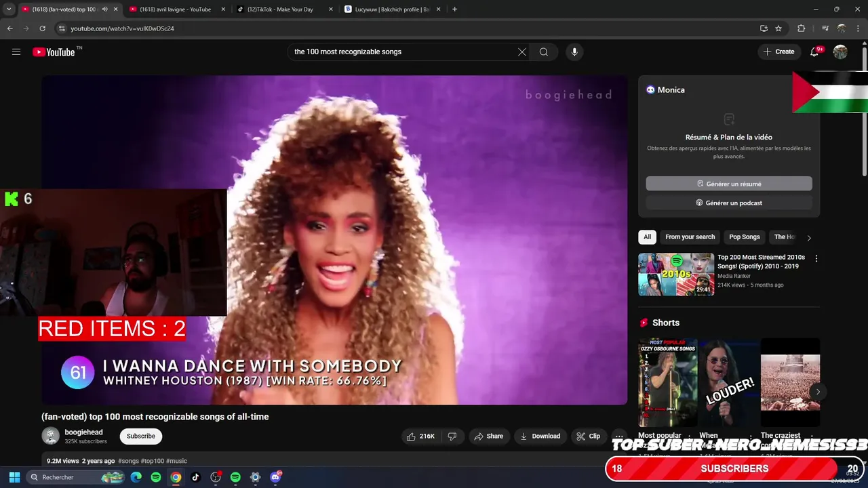Open options for Top 200 Most Streamed video
The width and height of the screenshot is (868, 488).
click(816, 258)
